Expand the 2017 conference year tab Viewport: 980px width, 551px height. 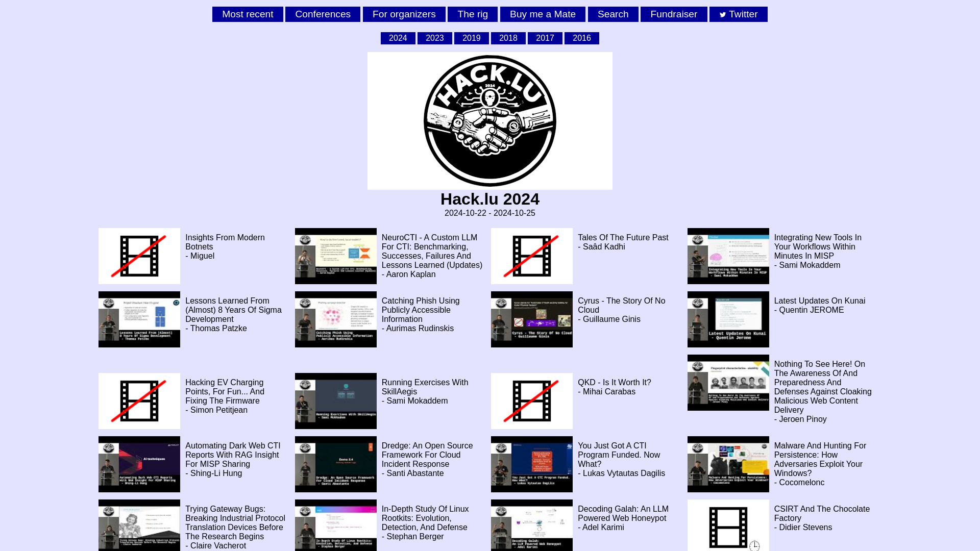tap(545, 38)
